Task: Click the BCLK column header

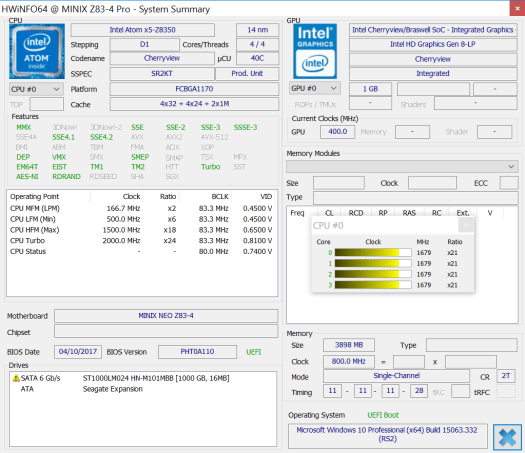Action: [220, 197]
